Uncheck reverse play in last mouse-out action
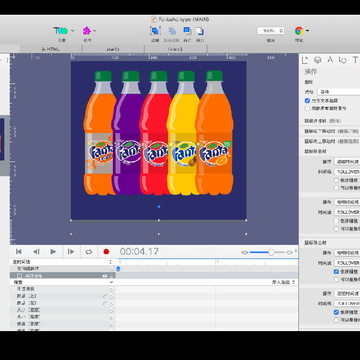 [x=336, y=312]
